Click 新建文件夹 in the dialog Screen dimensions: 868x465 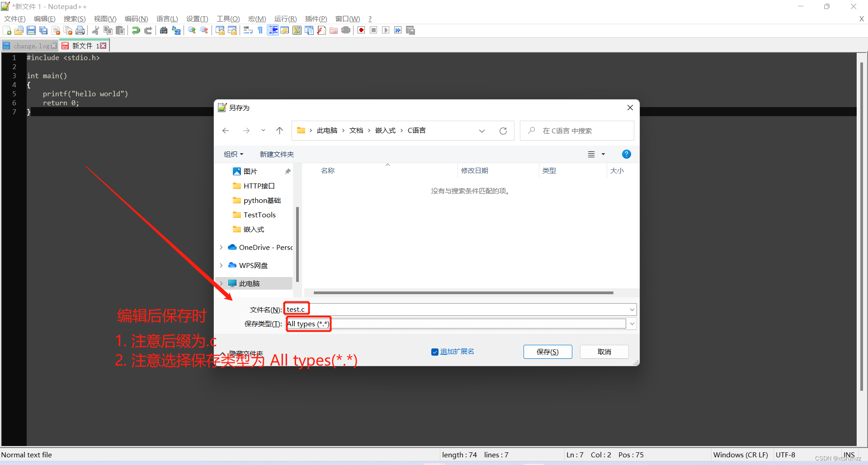tap(277, 154)
